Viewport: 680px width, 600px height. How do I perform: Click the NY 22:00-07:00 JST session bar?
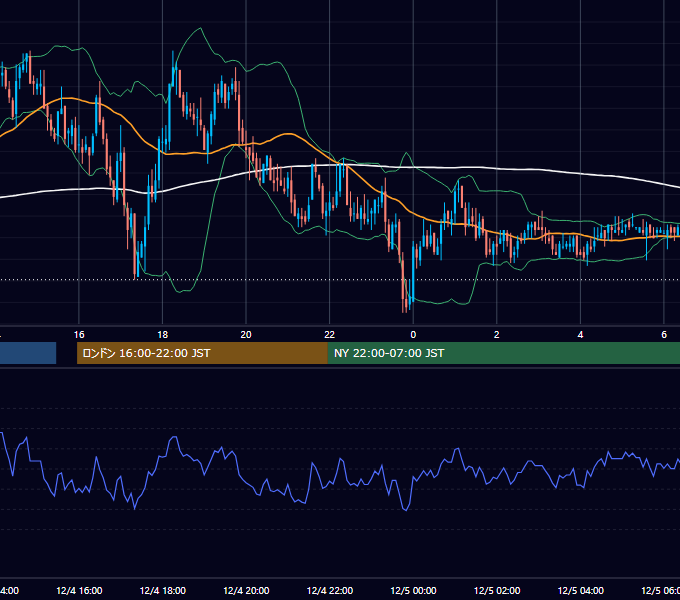tap(503, 353)
